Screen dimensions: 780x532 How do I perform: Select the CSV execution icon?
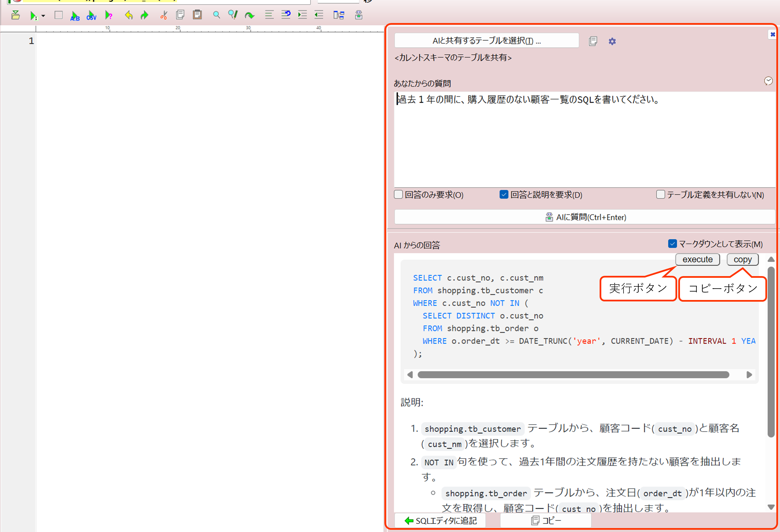tap(91, 15)
